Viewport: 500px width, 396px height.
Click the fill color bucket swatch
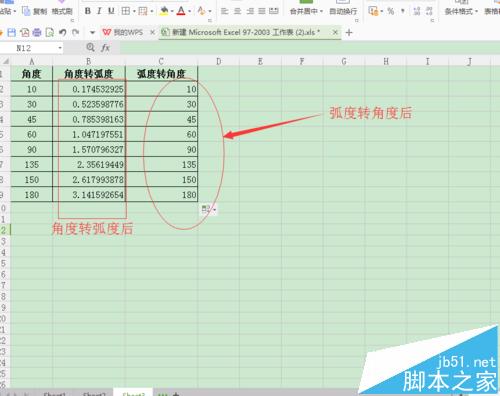pyautogui.click(x=164, y=11)
